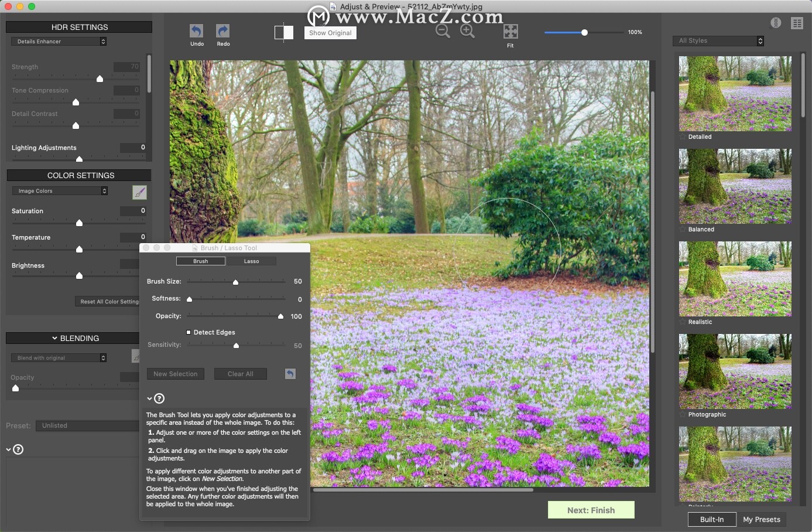Switch to the My Presets tab
Screen dimensions: 812x532
[x=762, y=520]
